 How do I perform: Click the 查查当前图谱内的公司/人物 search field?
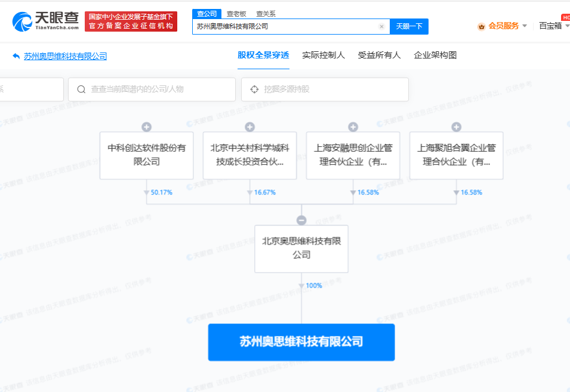(x=152, y=89)
